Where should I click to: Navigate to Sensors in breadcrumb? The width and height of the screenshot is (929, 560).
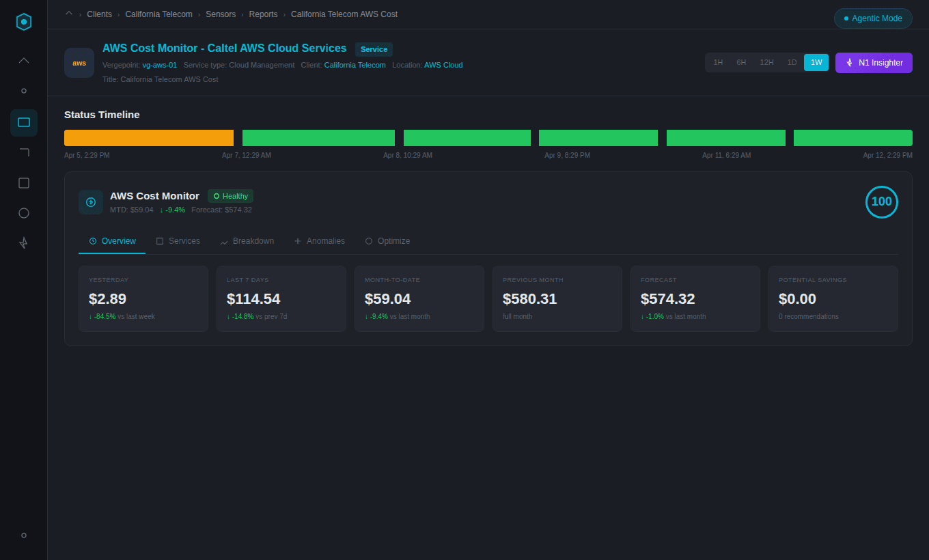pyautogui.click(x=221, y=14)
